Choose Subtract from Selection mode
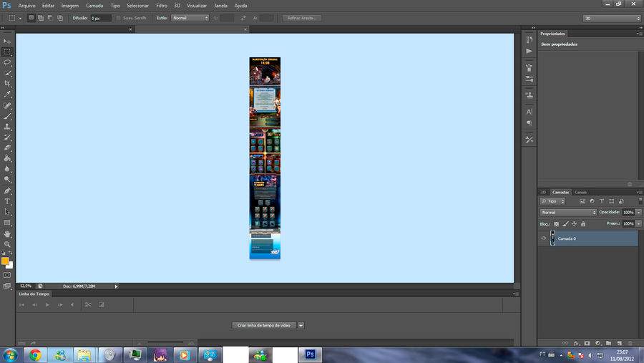 [50, 18]
